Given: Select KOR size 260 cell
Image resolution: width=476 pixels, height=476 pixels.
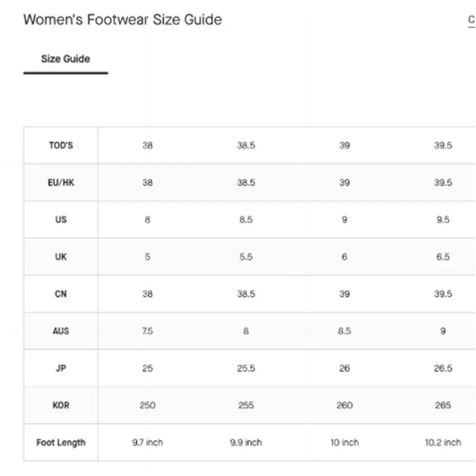Looking at the screenshot, I should (344, 405).
